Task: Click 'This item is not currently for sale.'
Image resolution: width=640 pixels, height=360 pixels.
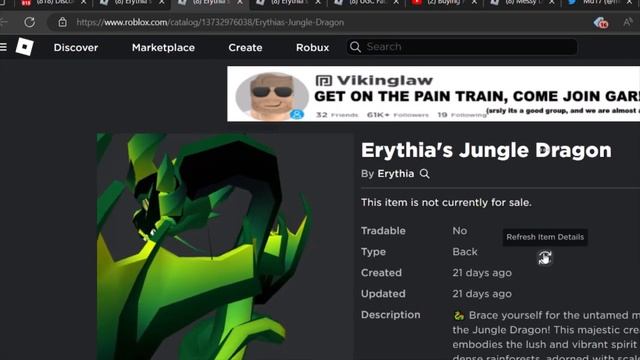Action: click(x=446, y=202)
